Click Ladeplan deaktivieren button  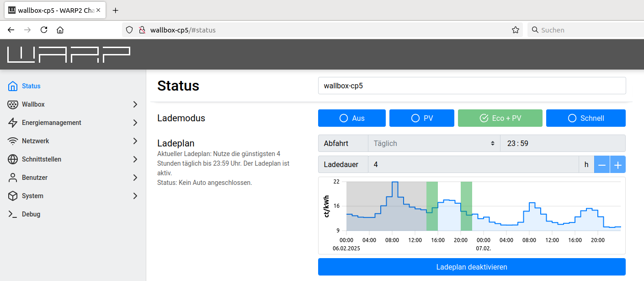coord(472,267)
